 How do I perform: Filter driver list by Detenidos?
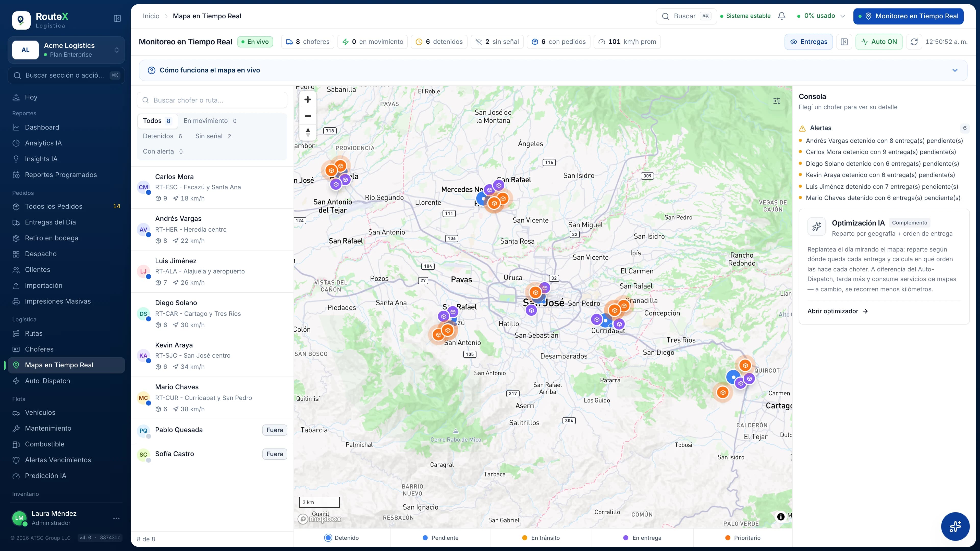[163, 136]
